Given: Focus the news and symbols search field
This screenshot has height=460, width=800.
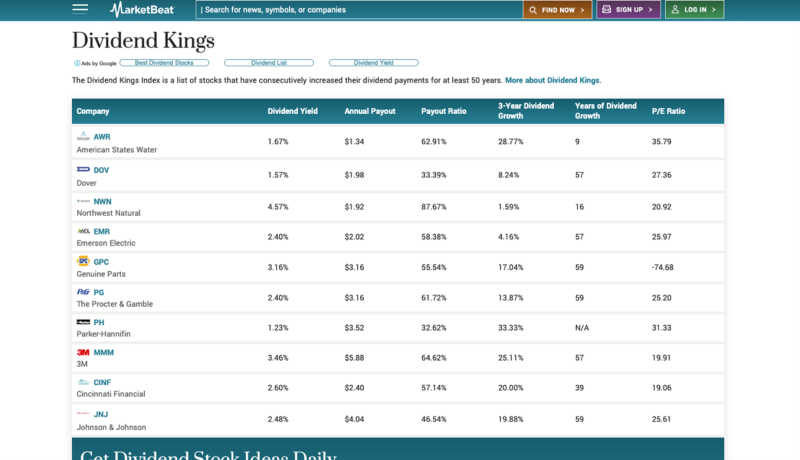Looking at the screenshot, I should click(359, 10).
